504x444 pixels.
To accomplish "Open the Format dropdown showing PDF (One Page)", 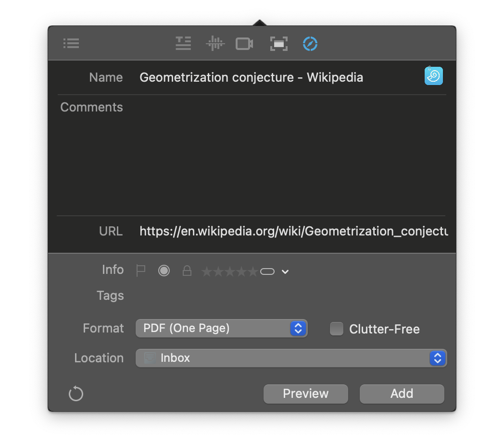I will [x=221, y=328].
